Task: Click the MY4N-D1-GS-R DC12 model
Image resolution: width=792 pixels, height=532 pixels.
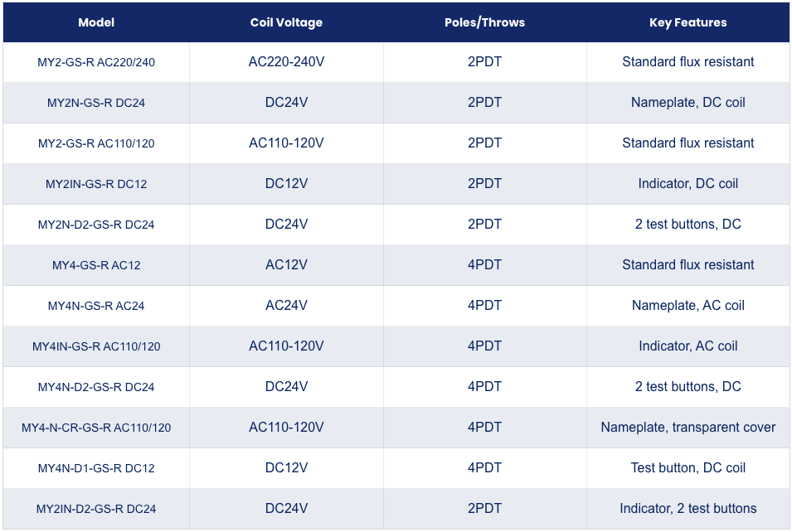Action: [96, 468]
